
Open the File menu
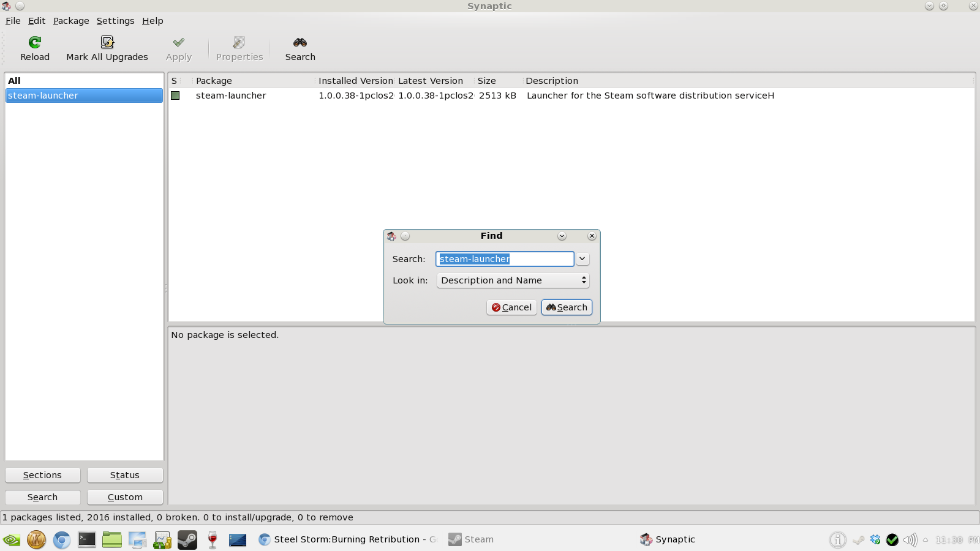pyautogui.click(x=13, y=21)
